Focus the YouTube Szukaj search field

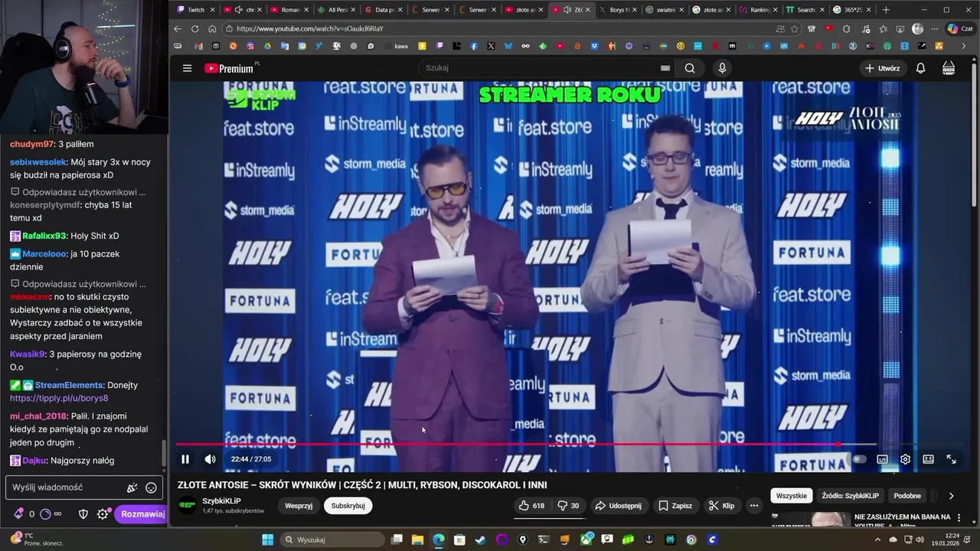click(545, 68)
